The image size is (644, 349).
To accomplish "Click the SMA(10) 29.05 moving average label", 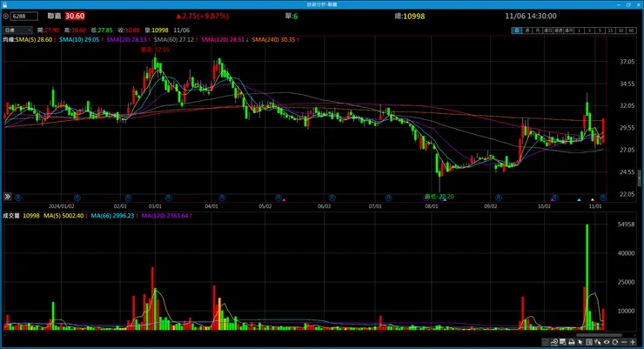I will pyautogui.click(x=81, y=39).
